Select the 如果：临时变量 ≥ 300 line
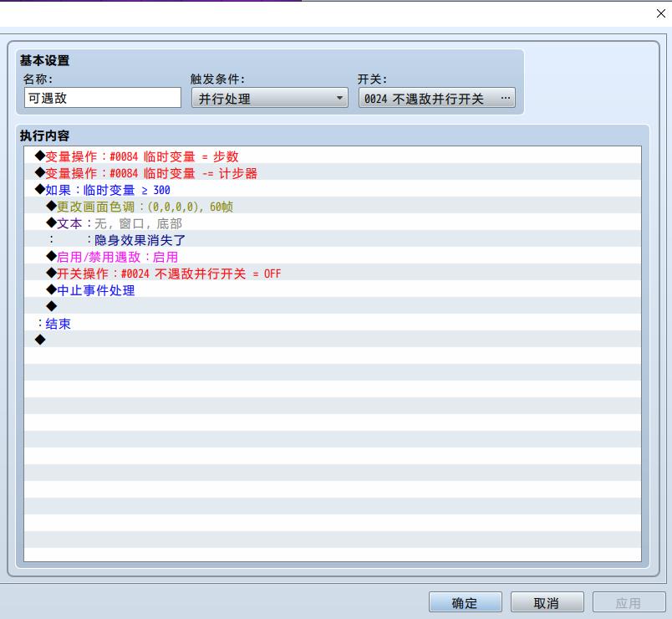The image size is (672, 619). click(333, 190)
